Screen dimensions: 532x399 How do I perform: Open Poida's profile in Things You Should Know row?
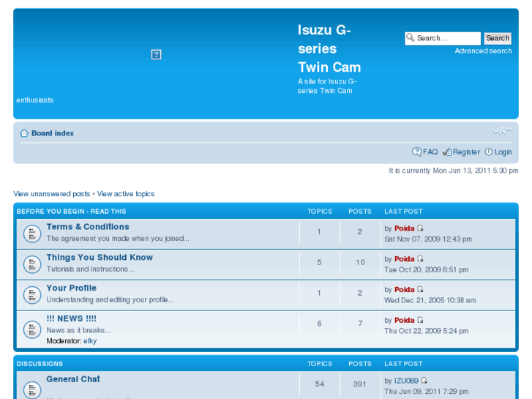click(x=405, y=258)
